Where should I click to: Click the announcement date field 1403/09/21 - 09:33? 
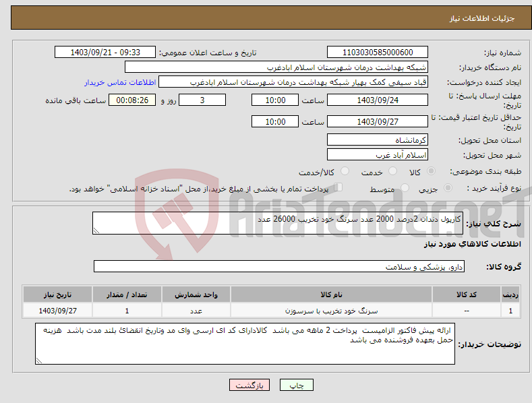(x=105, y=53)
